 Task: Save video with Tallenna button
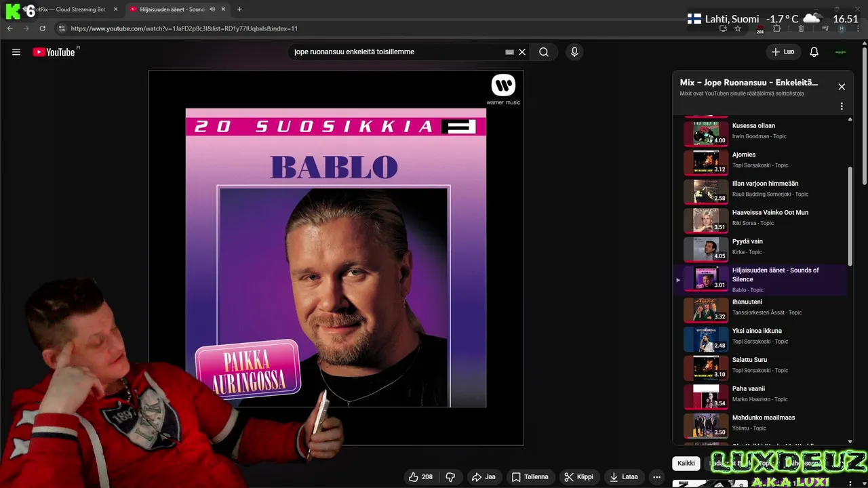530,477
